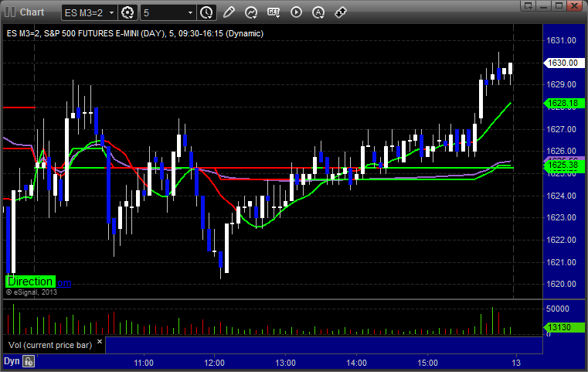Select the Vol (current price bar) label

pos(50,345)
